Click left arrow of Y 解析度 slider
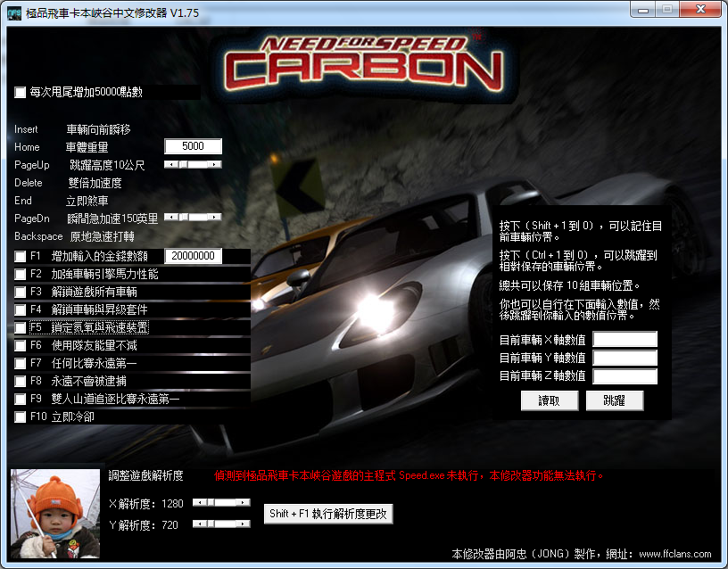 [200, 524]
